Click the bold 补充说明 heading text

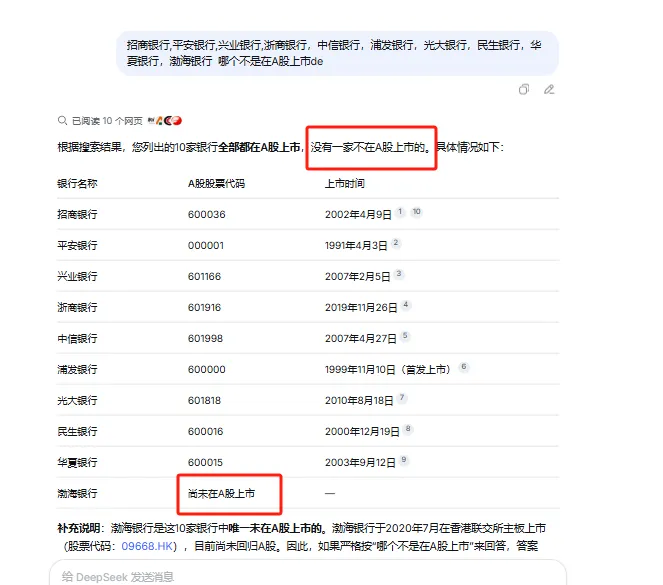(79, 528)
